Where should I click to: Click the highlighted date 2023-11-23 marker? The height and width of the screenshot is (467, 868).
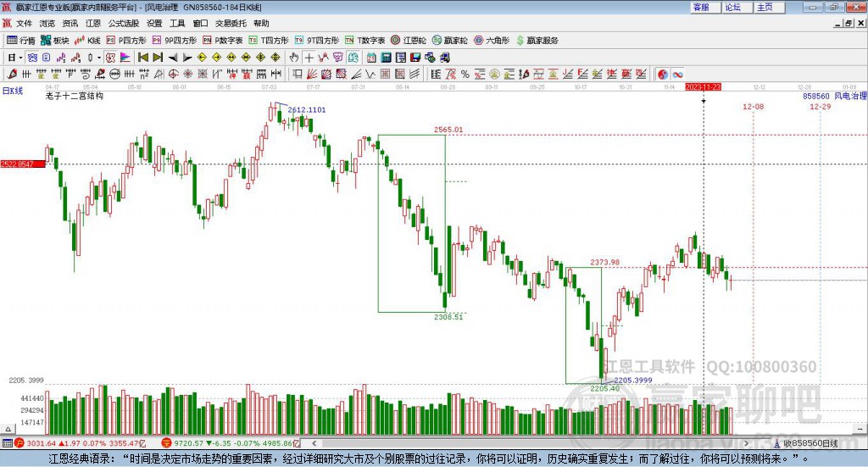[x=703, y=86]
